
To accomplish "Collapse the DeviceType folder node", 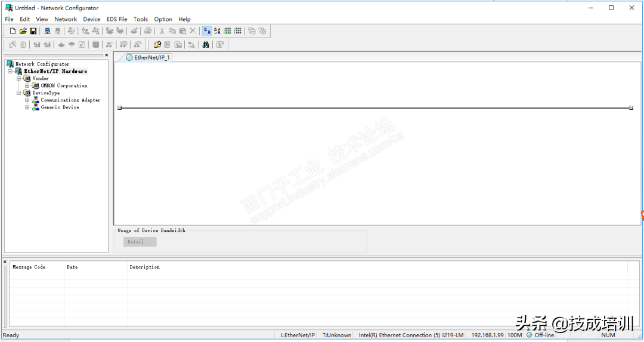I will click(x=18, y=93).
